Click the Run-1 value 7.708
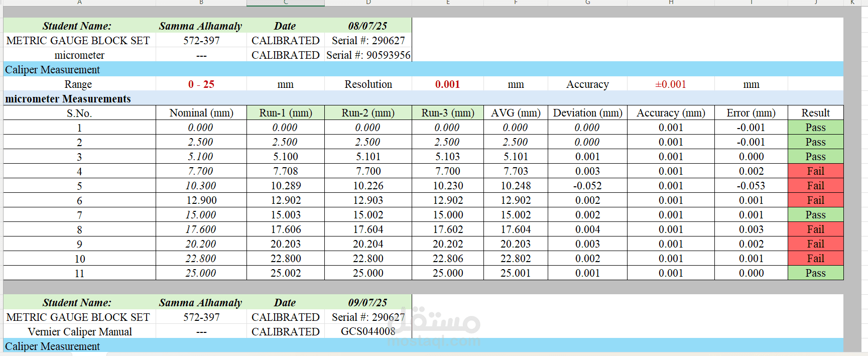Screen dimensions: 868x356 point(286,171)
